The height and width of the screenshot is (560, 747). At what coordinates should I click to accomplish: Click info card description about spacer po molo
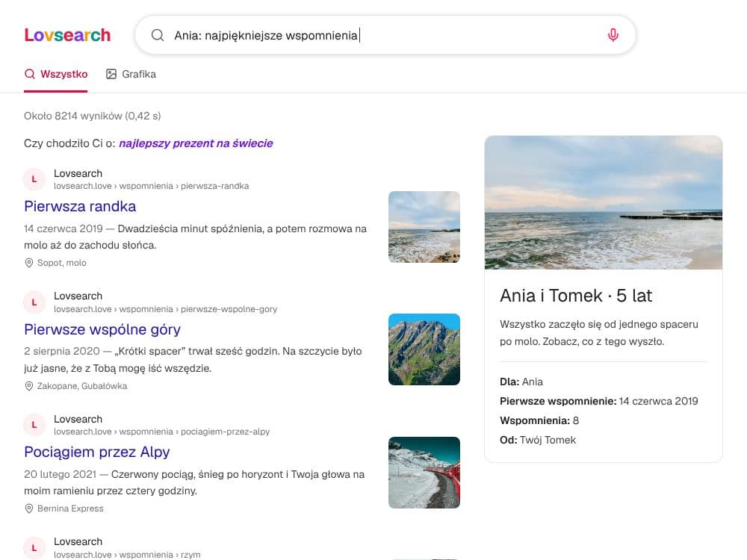coord(599,333)
